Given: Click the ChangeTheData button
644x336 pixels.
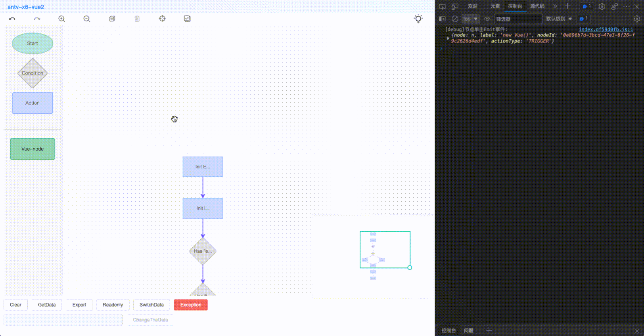Looking at the screenshot, I should tap(150, 320).
